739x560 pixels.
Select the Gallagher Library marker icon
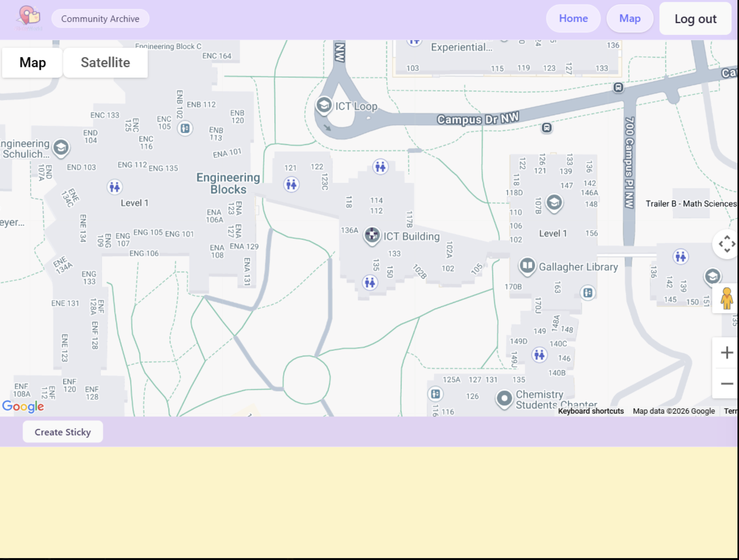click(527, 265)
